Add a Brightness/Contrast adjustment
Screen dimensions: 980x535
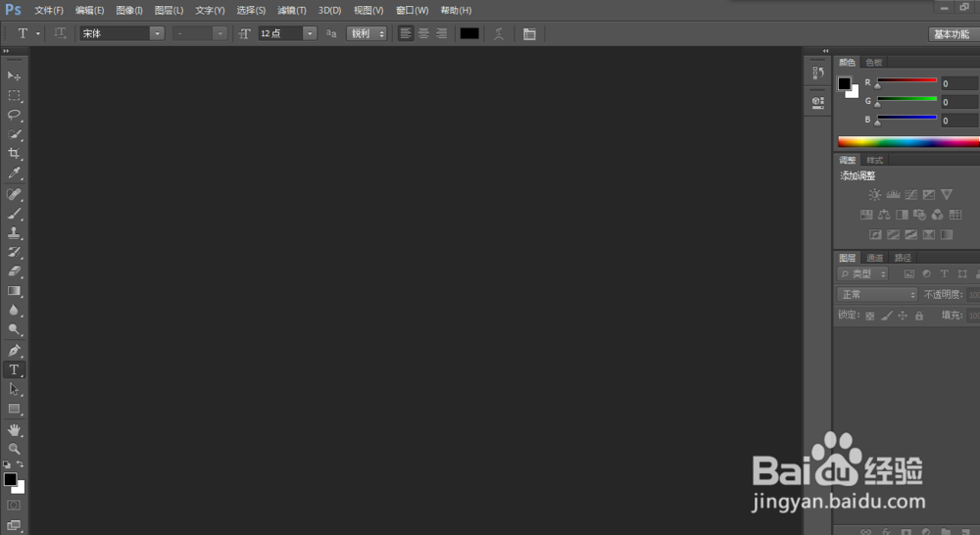[x=875, y=195]
